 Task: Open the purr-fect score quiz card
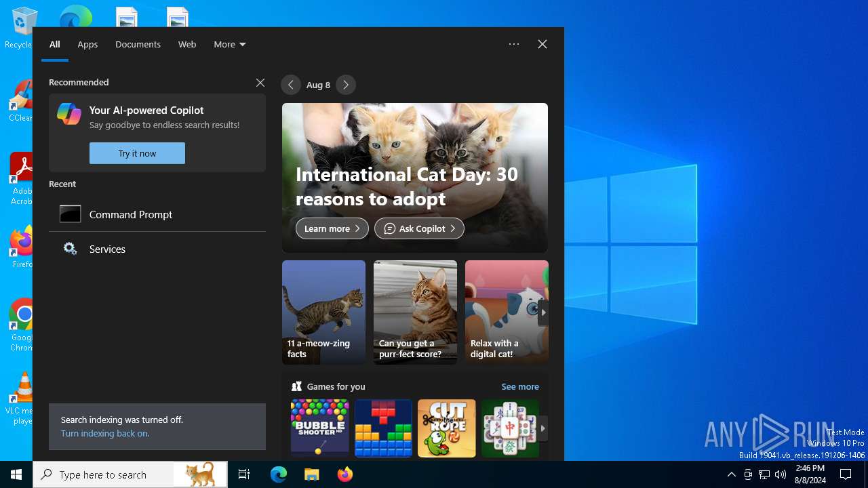click(415, 312)
